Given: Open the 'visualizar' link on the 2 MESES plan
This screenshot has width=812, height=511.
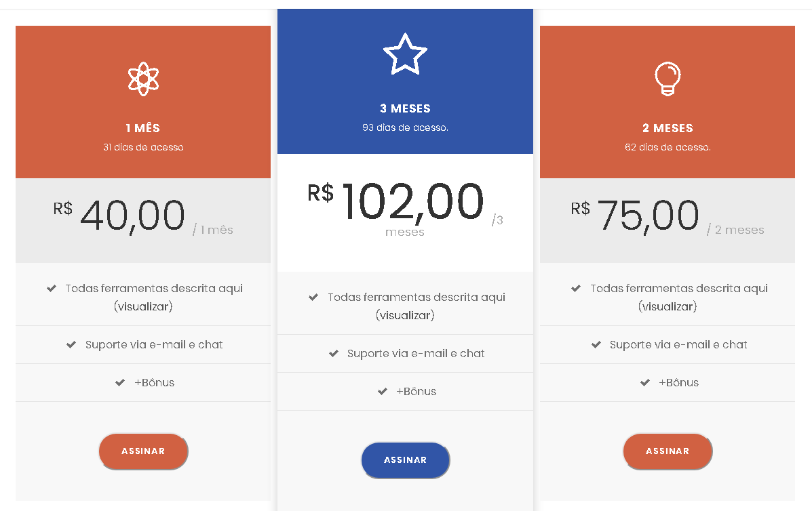Looking at the screenshot, I should 668,306.
